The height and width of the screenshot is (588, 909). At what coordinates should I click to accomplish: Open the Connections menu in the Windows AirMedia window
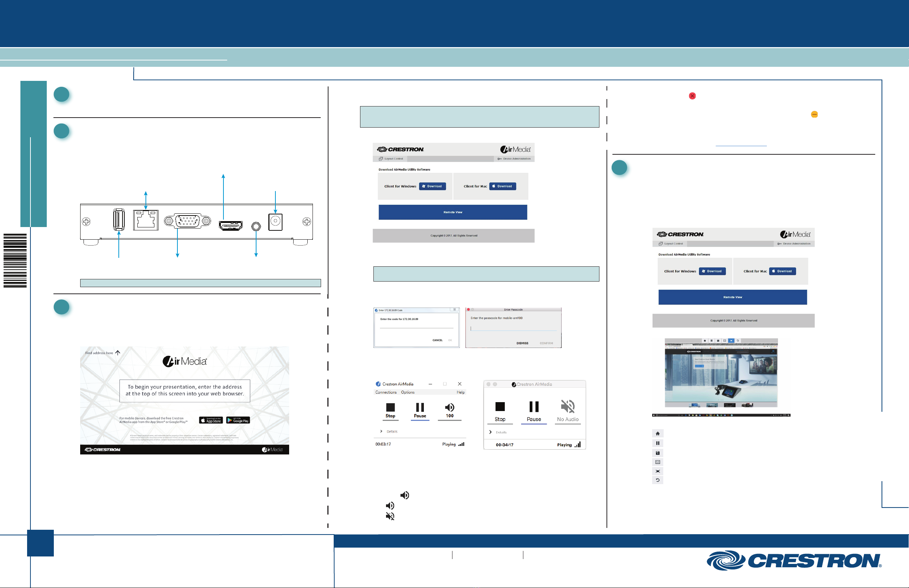pyautogui.click(x=386, y=392)
